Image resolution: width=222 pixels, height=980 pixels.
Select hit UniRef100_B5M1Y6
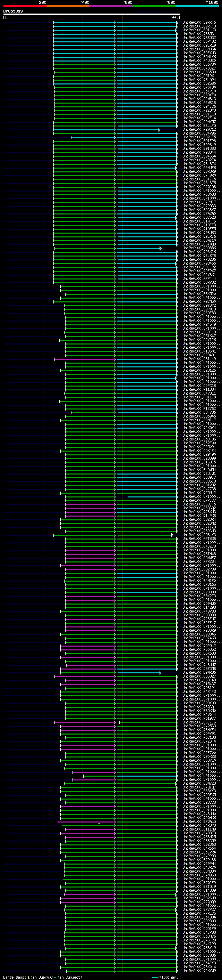[x=199, y=57]
